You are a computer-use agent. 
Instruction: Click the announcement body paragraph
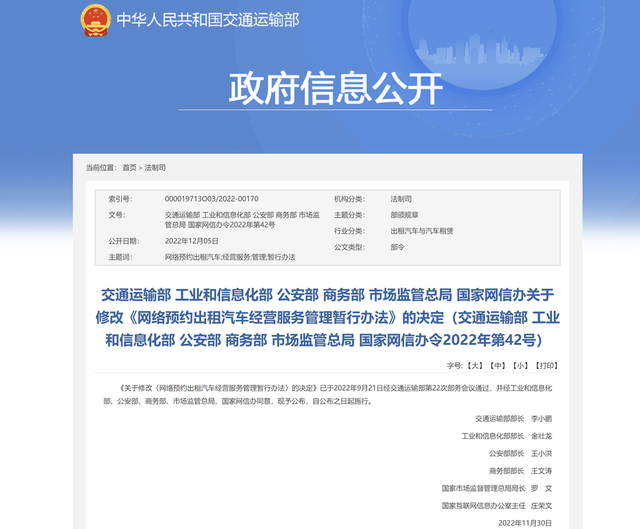tap(327, 394)
